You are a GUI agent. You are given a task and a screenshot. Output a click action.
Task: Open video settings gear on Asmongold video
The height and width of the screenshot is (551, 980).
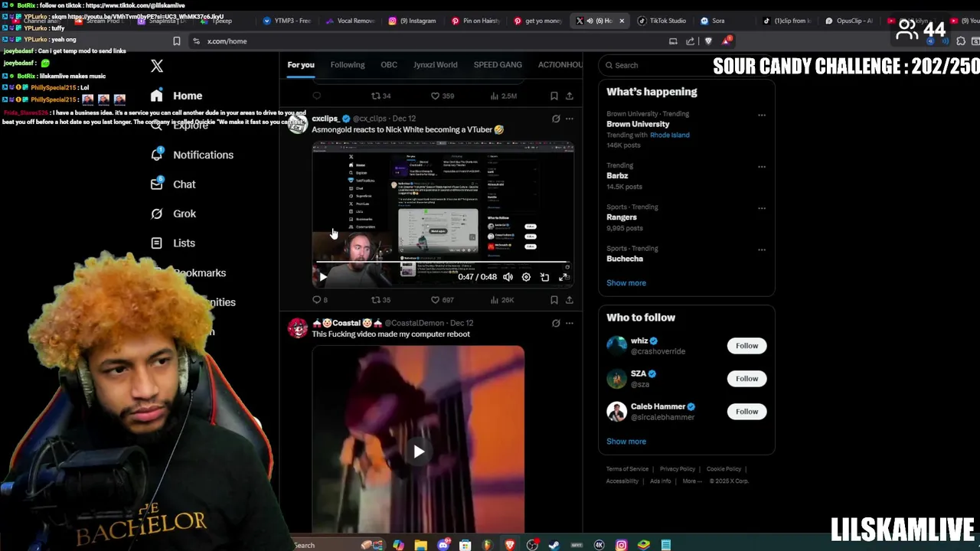tap(526, 277)
